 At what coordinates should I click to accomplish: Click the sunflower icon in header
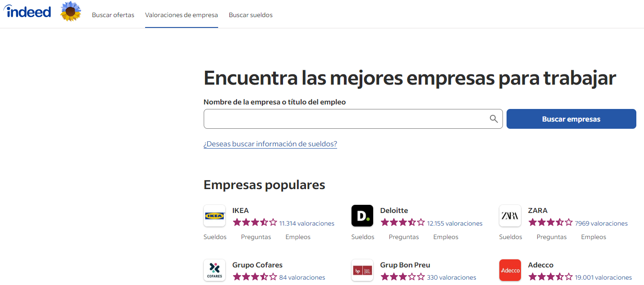[71, 12]
